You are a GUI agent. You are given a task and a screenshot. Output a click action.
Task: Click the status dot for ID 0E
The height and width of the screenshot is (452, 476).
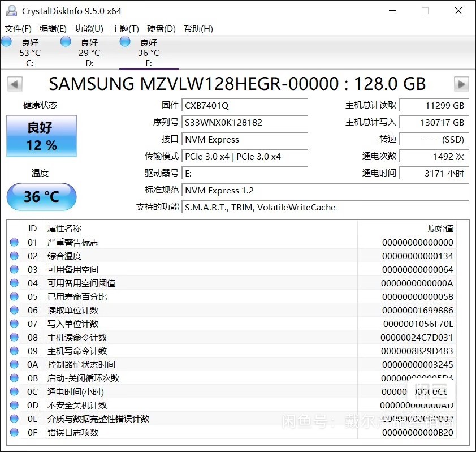[14, 419]
